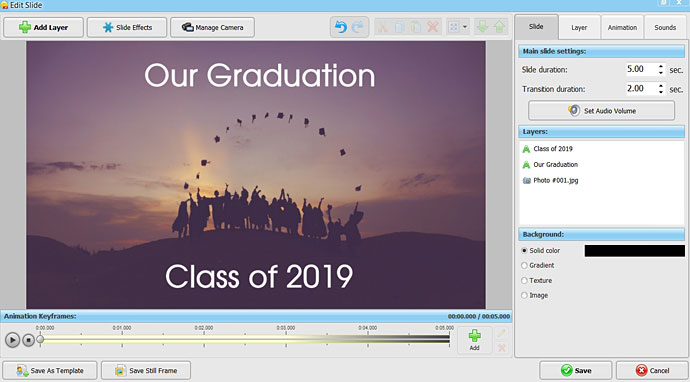The image size is (690, 382).
Task: Decrease the slide duration with down arrow
Action: coord(661,73)
